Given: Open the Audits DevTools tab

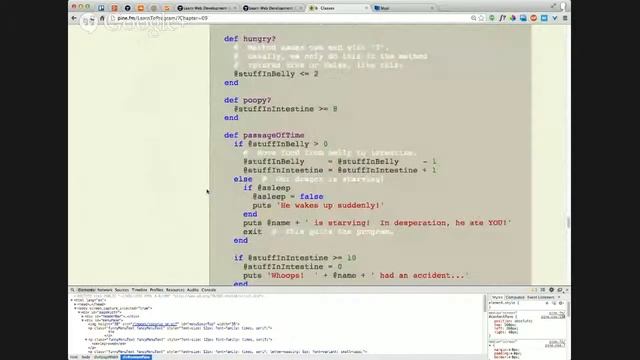Looking at the screenshot, I should [x=193, y=290].
